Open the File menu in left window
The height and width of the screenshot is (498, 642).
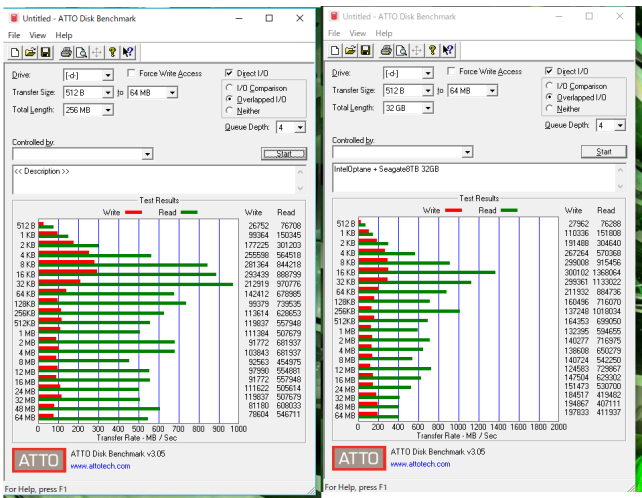coord(14,35)
